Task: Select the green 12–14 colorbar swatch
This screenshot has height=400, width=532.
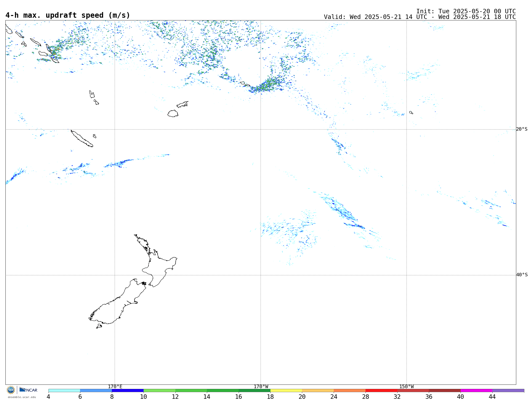Action: 191,391
